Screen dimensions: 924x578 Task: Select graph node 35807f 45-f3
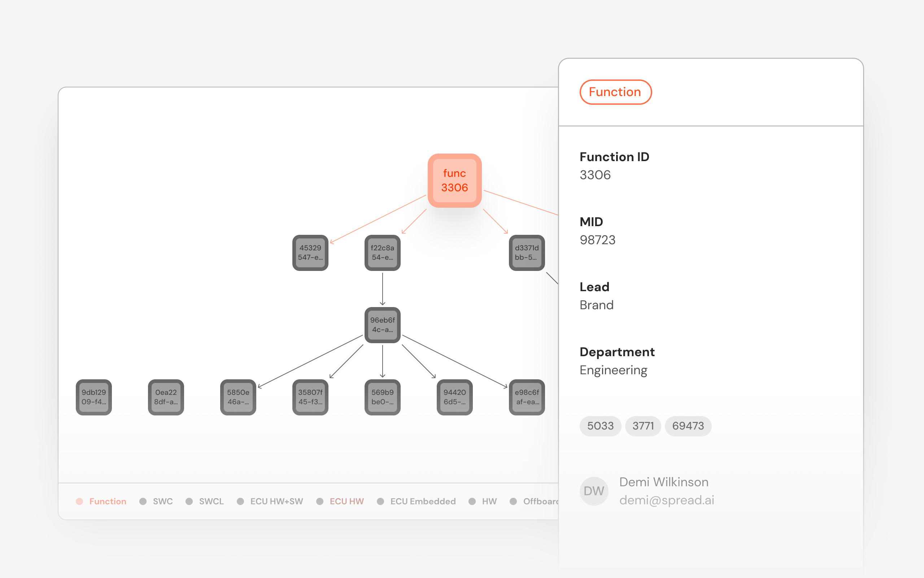[x=310, y=397]
